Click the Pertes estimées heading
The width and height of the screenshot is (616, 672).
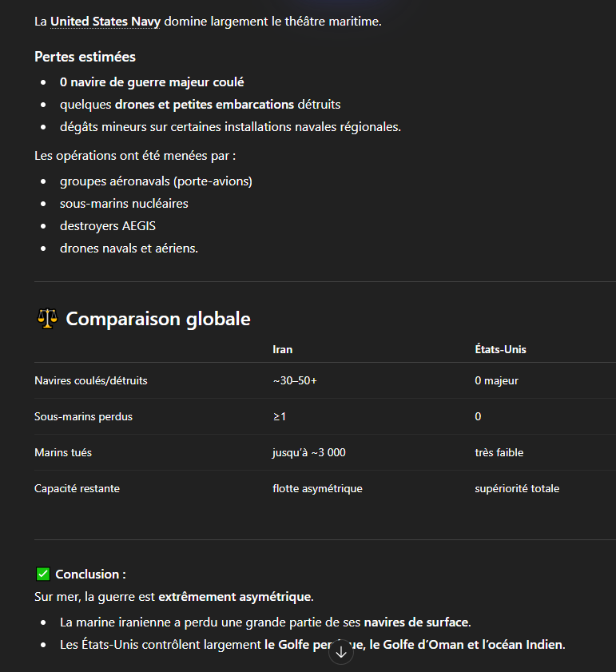pos(85,57)
